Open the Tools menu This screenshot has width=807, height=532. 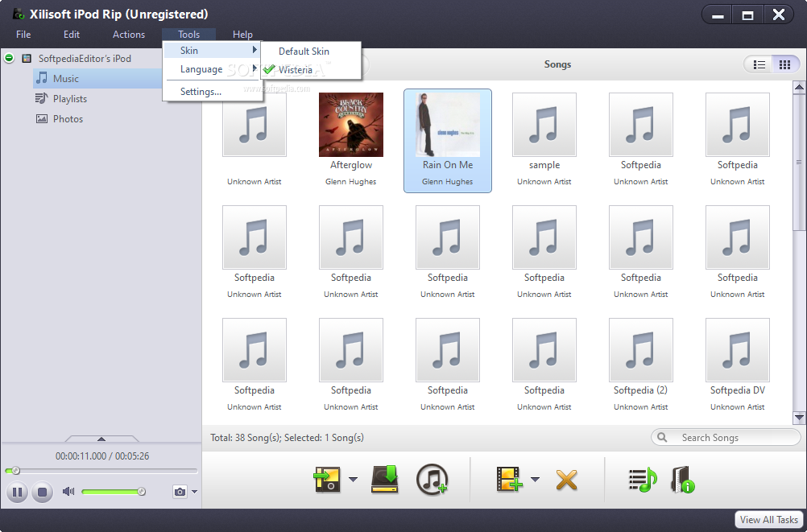(189, 35)
